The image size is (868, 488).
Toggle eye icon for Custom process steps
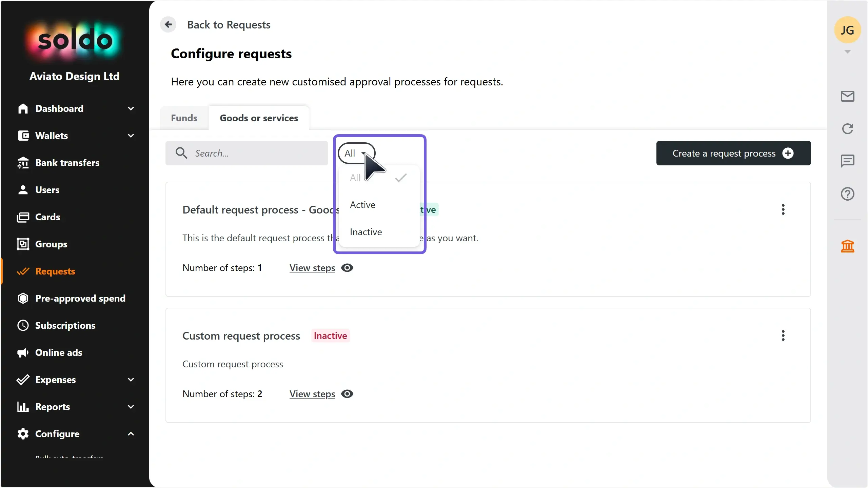(x=347, y=394)
